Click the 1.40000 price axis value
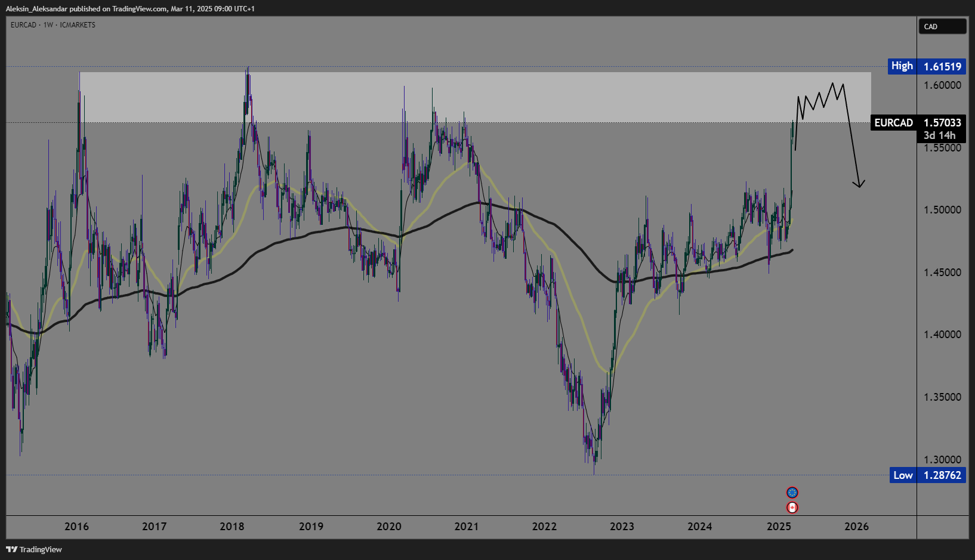Screen dimensions: 975x560 coord(942,335)
